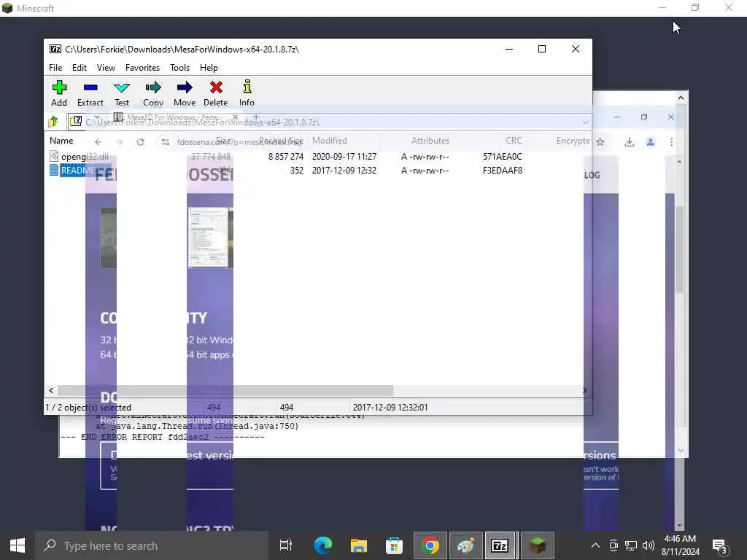Click the 7-Zip horizontal scrollbar thumb
Screen dimensions: 747x560
(225, 391)
